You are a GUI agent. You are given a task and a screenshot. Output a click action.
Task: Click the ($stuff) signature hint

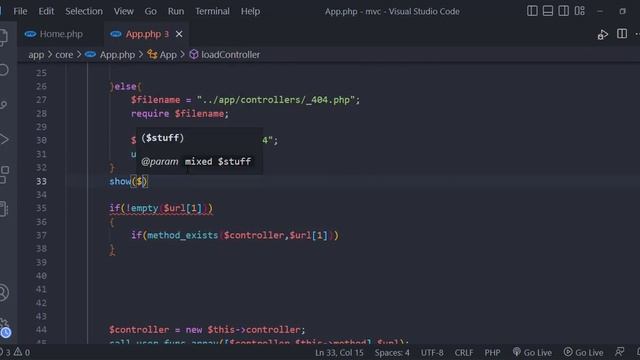coord(162,138)
